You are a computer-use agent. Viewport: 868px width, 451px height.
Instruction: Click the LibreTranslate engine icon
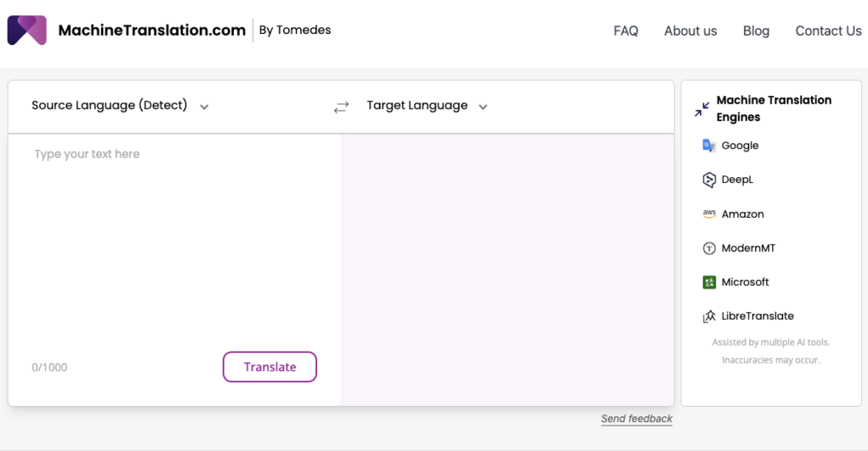(x=709, y=316)
